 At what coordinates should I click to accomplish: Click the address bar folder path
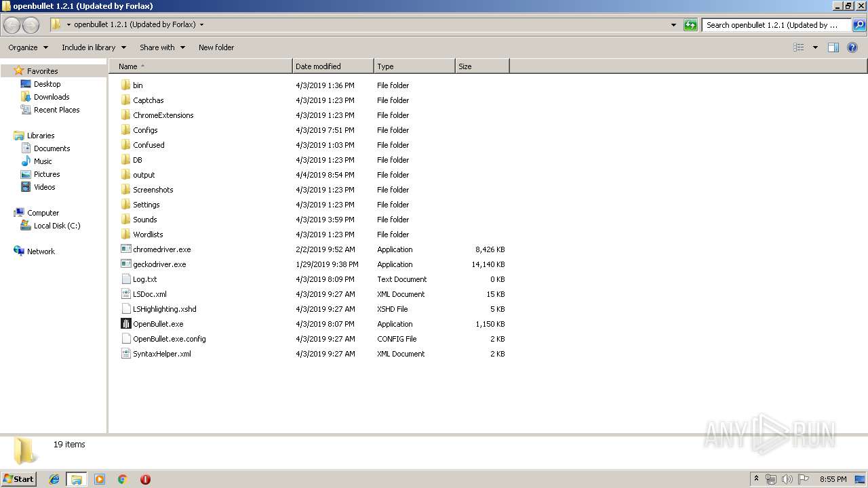[x=134, y=24]
